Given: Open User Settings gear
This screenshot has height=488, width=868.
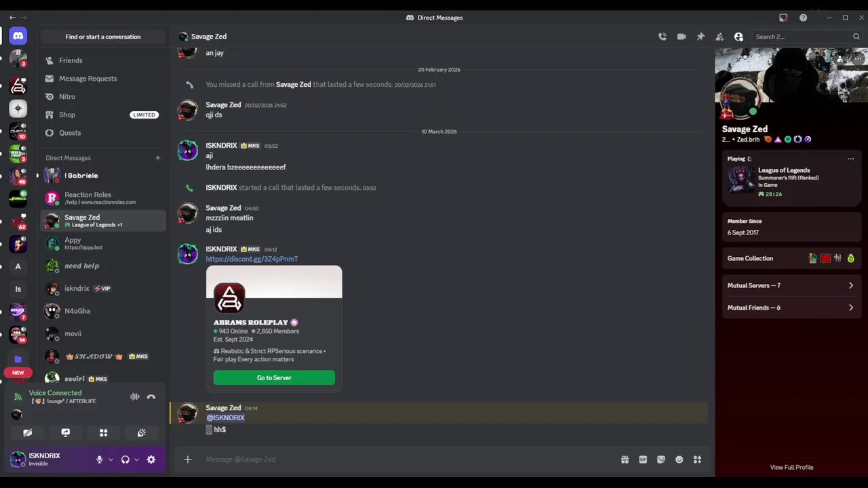Looking at the screenshot, I should tap(151, 460).
